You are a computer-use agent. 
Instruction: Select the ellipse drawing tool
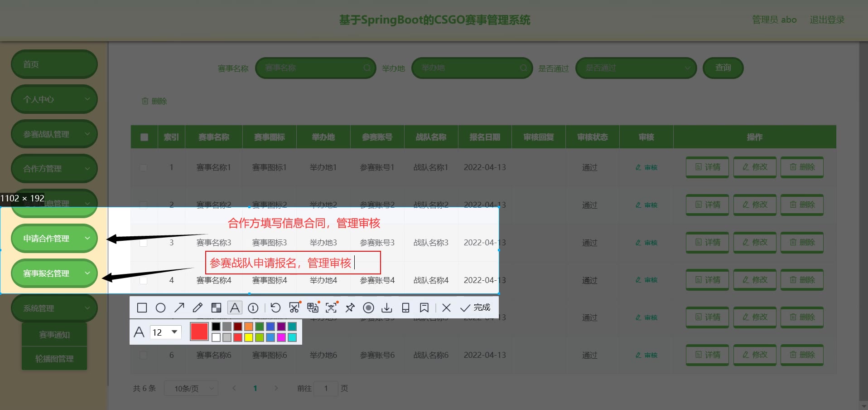pyautogui.click(x=160, y=308)
